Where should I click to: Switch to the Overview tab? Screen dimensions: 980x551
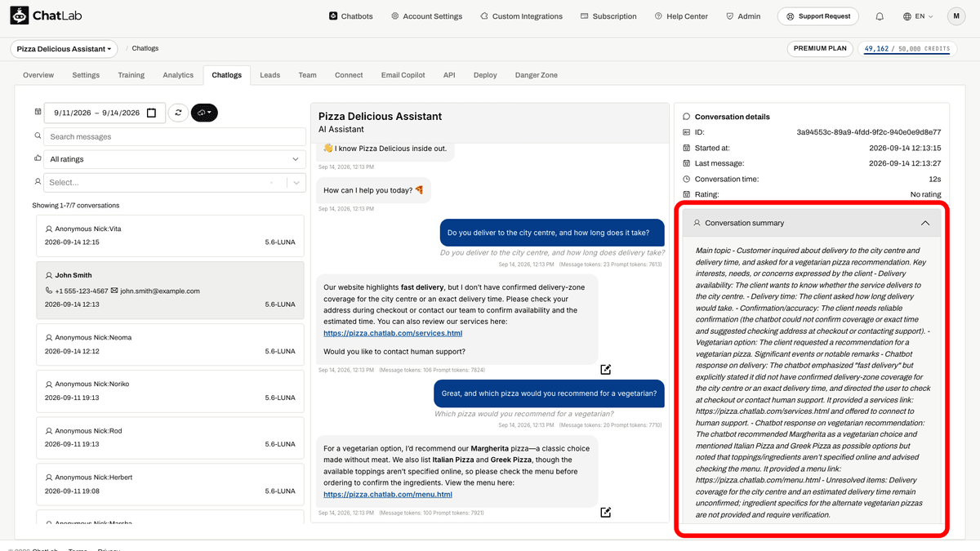click(38, 75)
